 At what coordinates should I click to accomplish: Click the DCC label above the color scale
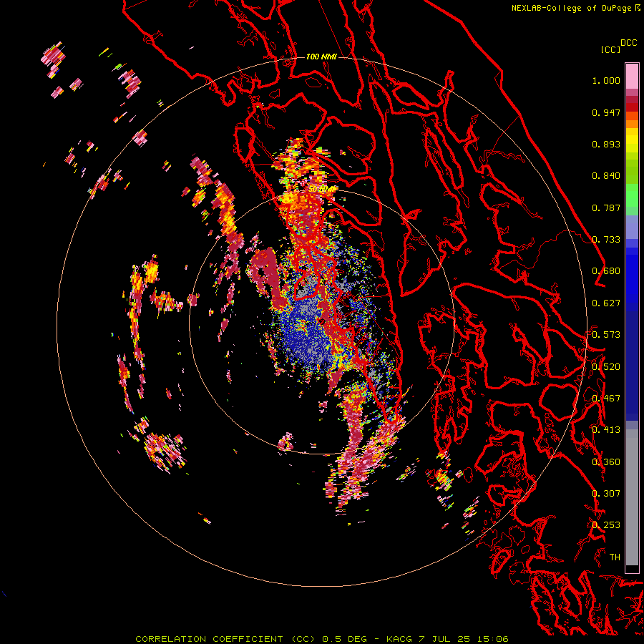(629, 43)
